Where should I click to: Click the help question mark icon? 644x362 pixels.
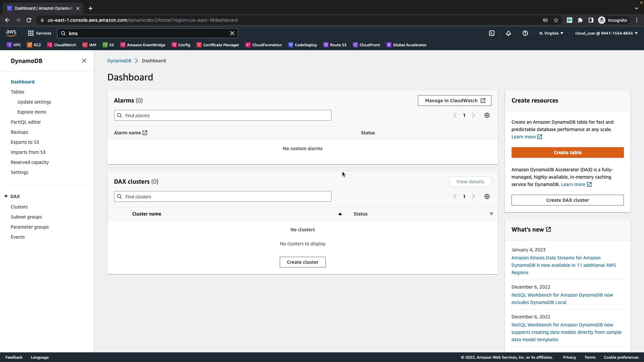(525, 33)
